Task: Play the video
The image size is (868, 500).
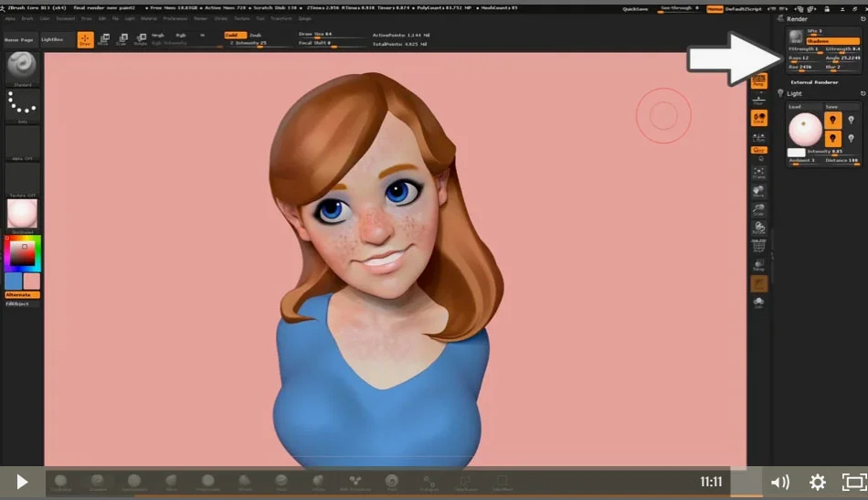Action: click(22, 482)
